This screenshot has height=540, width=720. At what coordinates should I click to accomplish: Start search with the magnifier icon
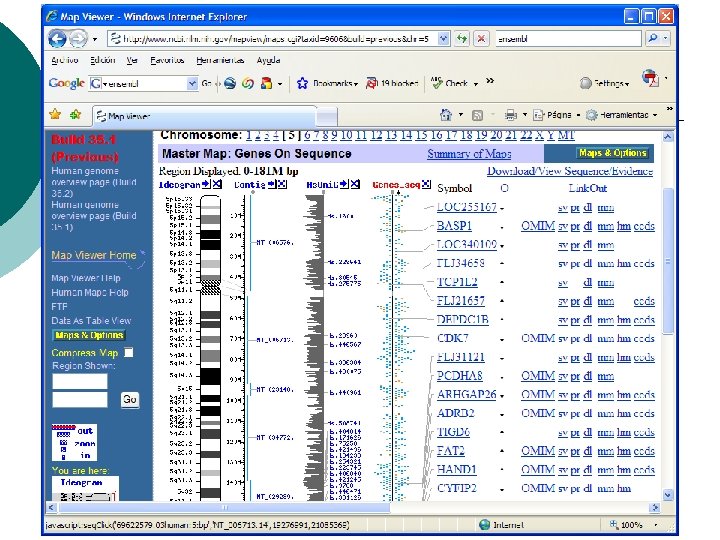653,39
